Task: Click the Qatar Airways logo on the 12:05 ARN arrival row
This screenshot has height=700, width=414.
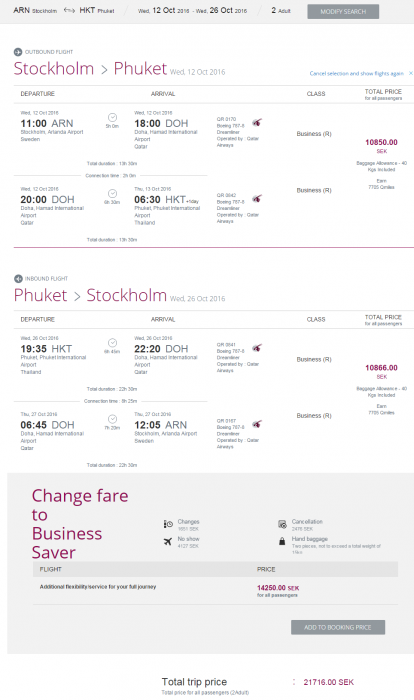Action: (x=257, y=424)
